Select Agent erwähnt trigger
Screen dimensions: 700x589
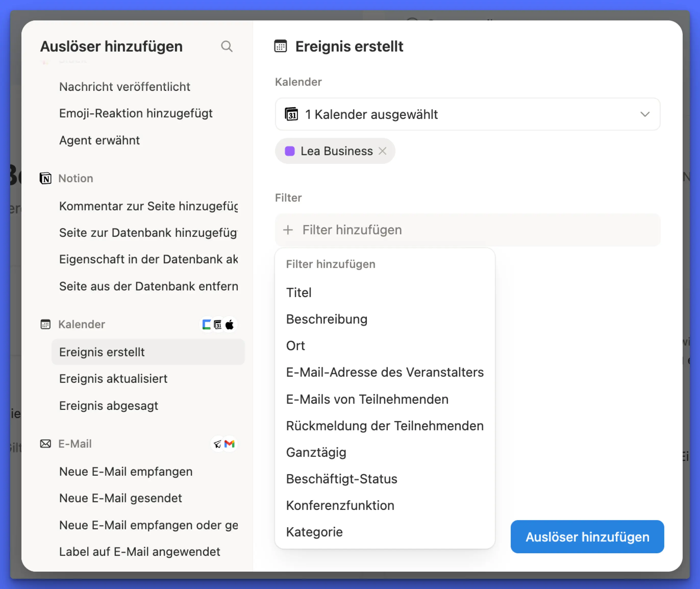coord(99,140)
